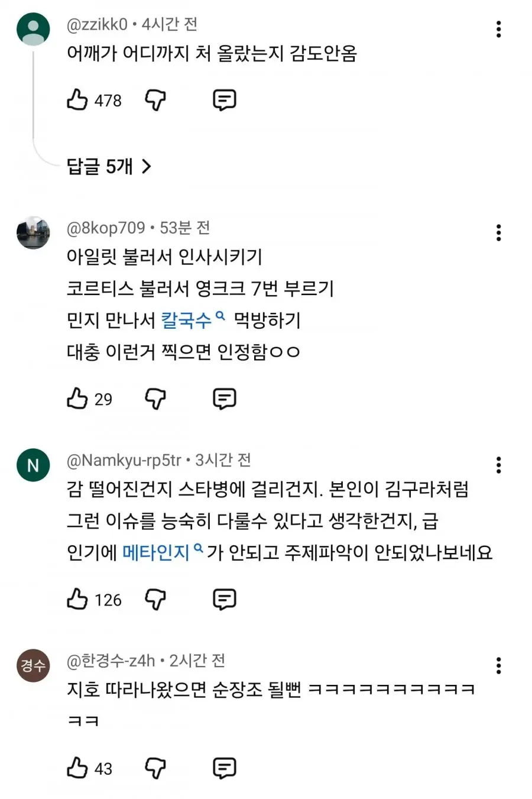Expand the 답글 5개 replies thread
The height and width of the screenshot is (799, 532).
pyautogui.click(x=109, y=166)
